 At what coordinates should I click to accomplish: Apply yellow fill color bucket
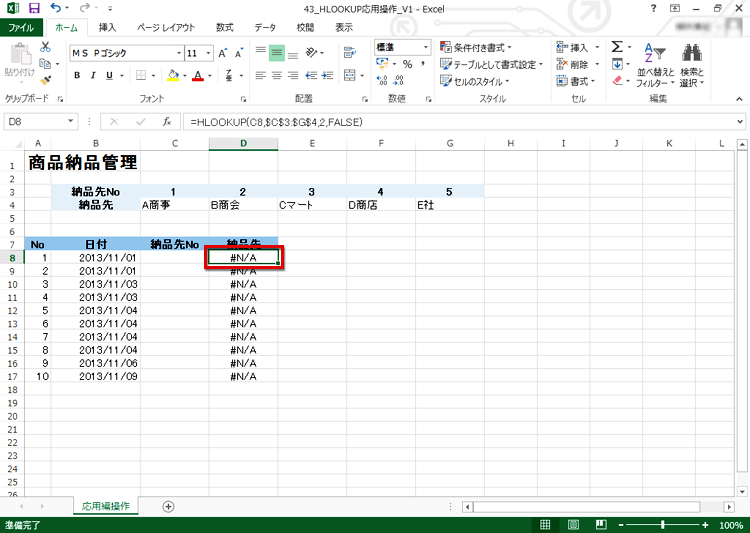[173, 75]
